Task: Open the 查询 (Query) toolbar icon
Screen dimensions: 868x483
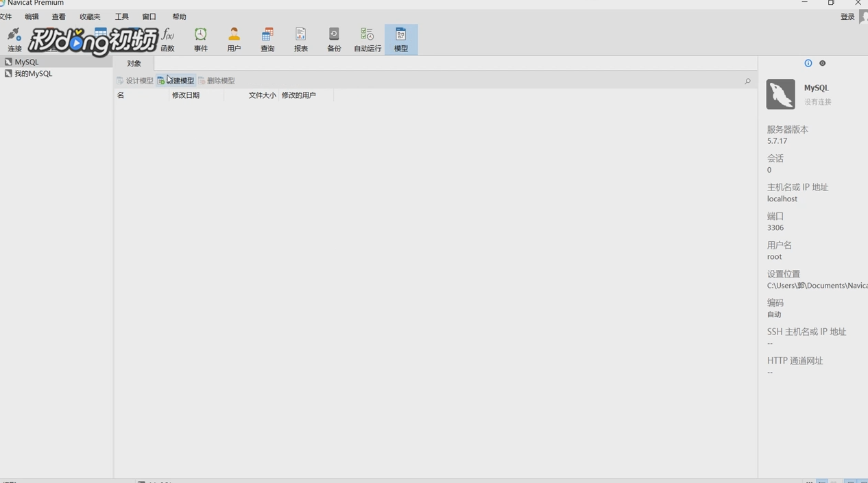Action: click(267, 40)
